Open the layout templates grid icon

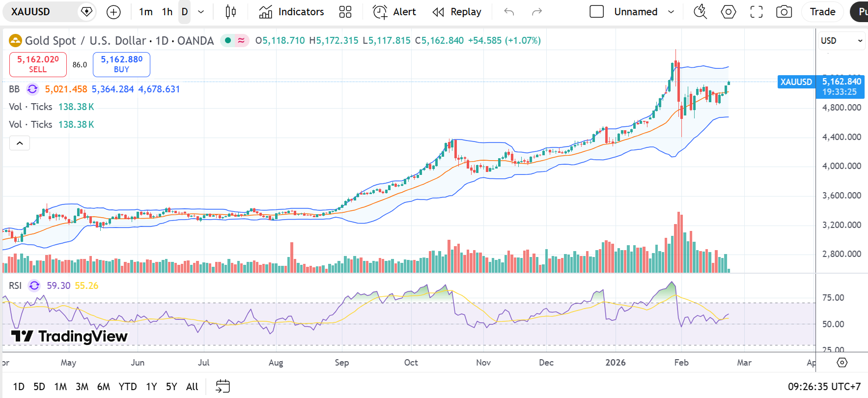345,12
